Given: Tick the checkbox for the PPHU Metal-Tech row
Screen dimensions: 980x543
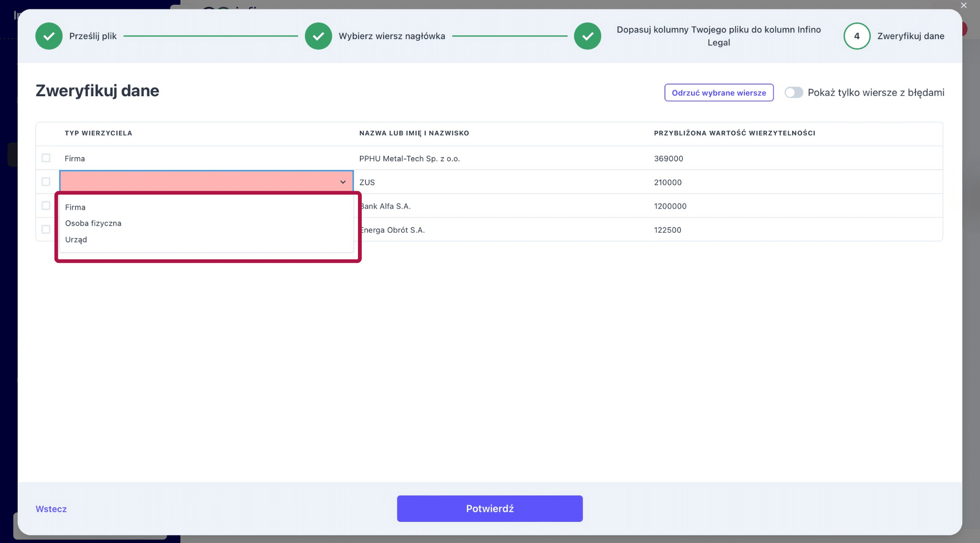Looking at the screenshot, I should (46, 158).
